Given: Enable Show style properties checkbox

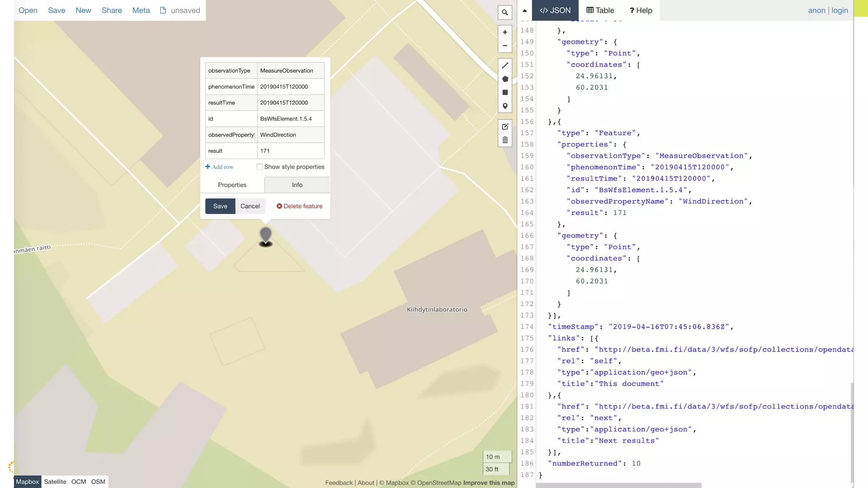Looking at the screenshot, I should point(259,167).
